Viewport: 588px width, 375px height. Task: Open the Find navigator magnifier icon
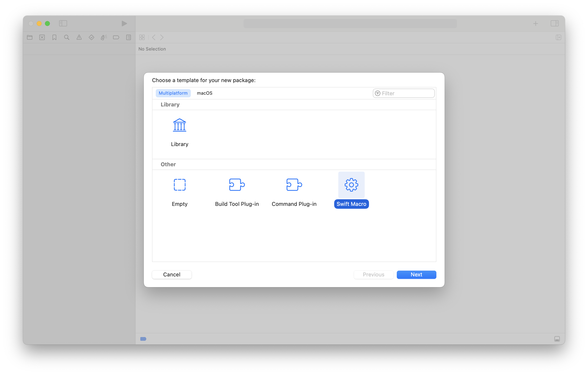67,37
